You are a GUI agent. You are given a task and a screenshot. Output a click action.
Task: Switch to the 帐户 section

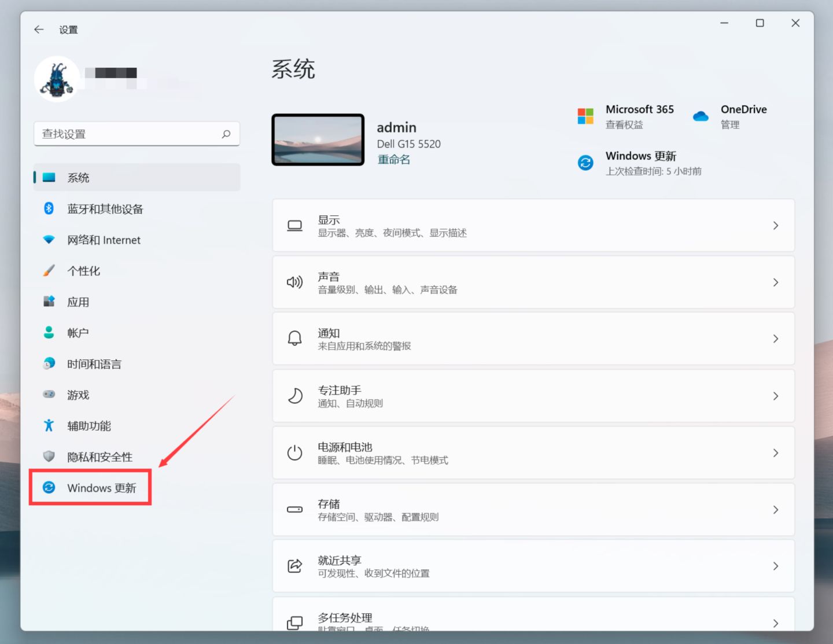(x=78, y=332)
